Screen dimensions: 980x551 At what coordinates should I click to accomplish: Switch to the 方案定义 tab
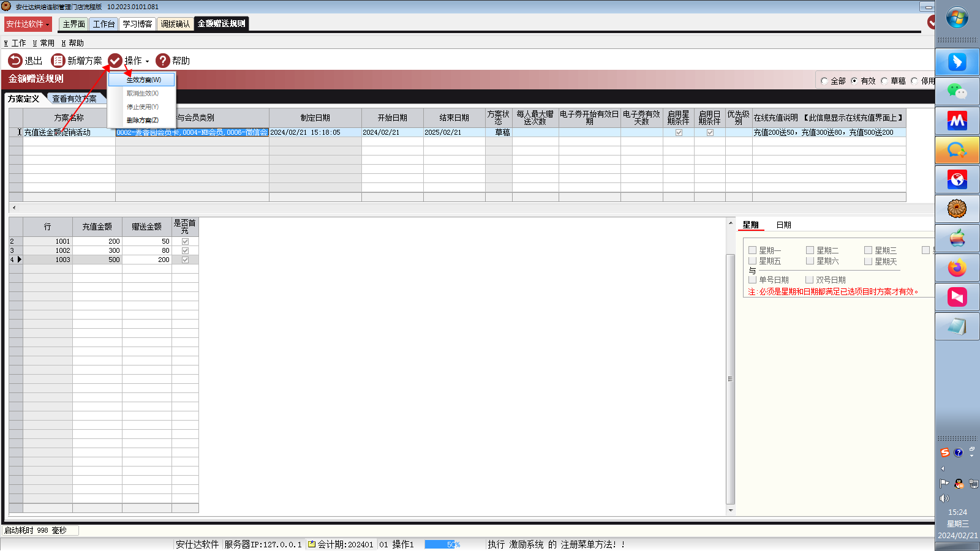click(24, 99)
